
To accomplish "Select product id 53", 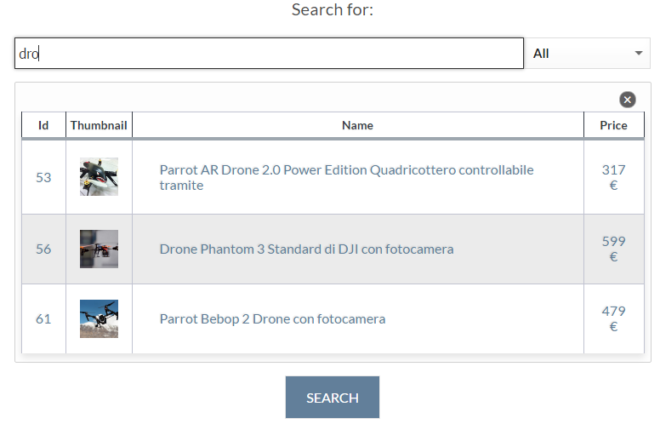I will click(43, 178).
